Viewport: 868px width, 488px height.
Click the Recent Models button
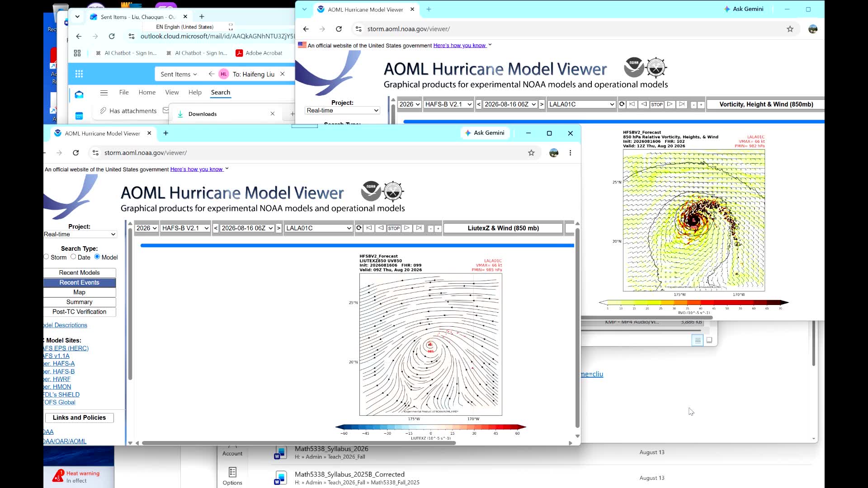pyautogui.click(x=80, y=272)
